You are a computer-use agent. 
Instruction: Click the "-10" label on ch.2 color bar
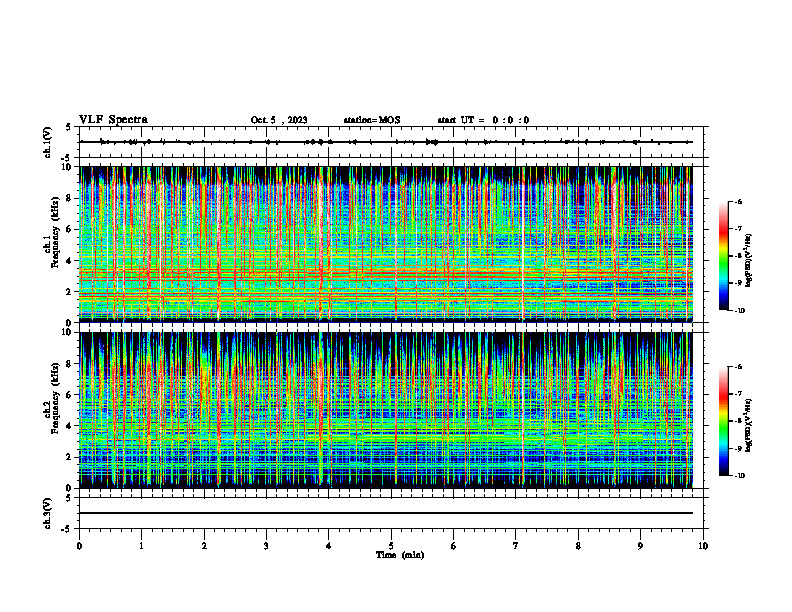(x=739, y=476)
